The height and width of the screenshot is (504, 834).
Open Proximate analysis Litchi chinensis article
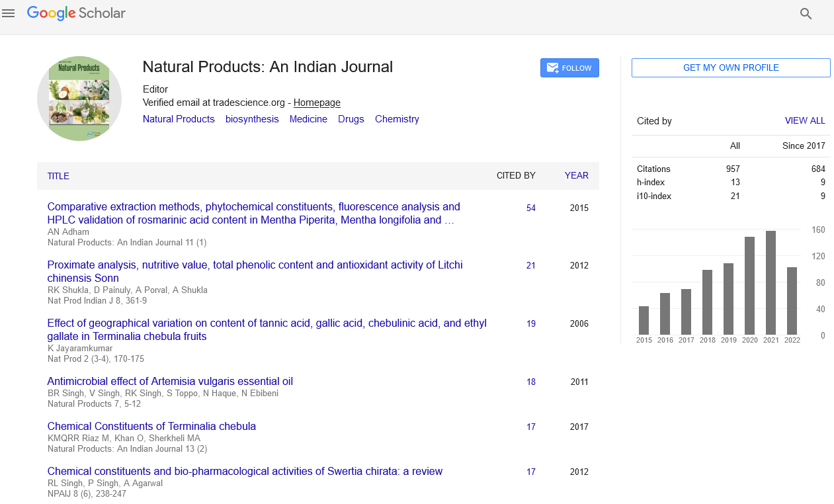pos(255,272)
